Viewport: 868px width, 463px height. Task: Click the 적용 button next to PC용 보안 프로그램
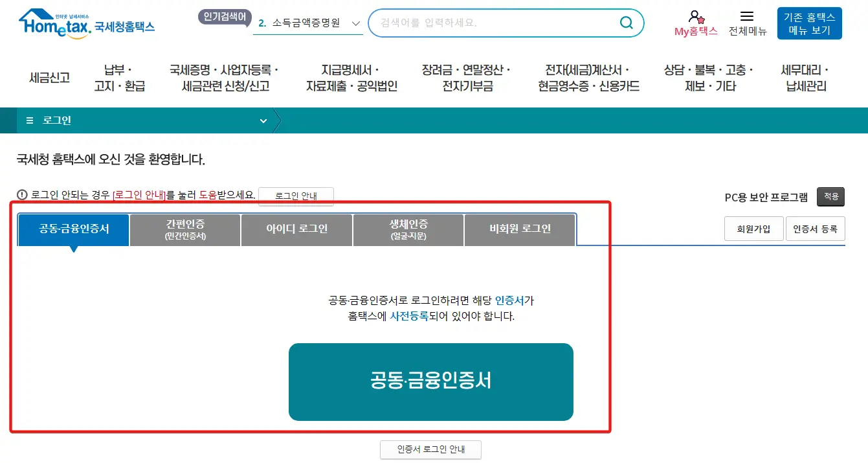(830, 196)
